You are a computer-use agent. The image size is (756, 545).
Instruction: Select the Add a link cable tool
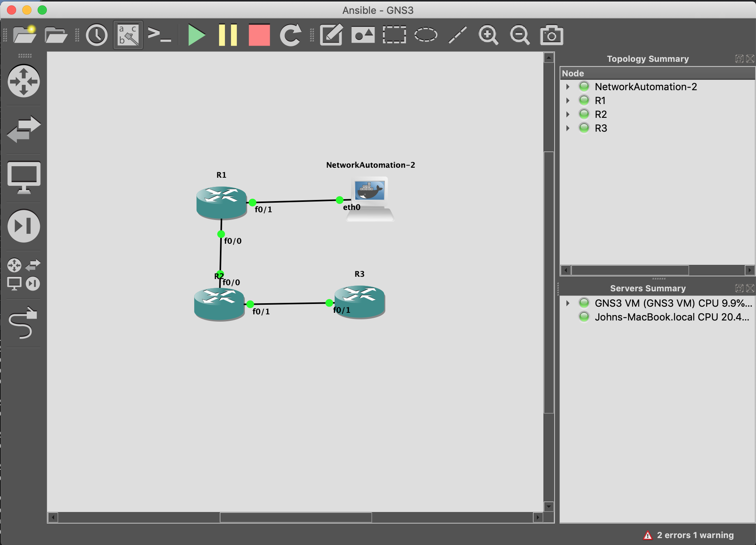(x=23, y=323)
